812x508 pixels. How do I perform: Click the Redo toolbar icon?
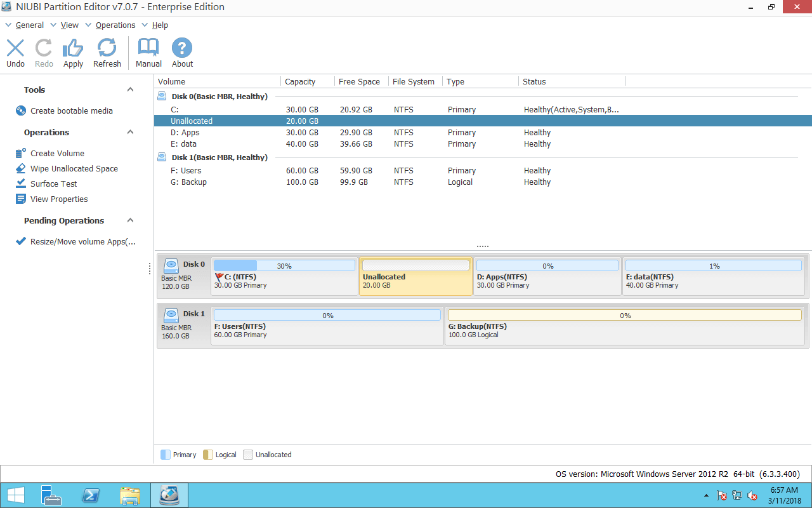44,48
